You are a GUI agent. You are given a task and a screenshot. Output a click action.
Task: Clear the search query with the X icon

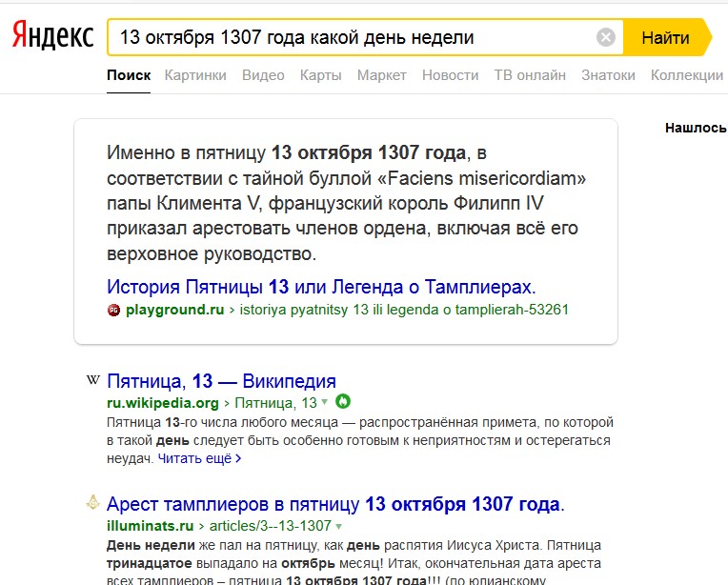pos(605,37)
